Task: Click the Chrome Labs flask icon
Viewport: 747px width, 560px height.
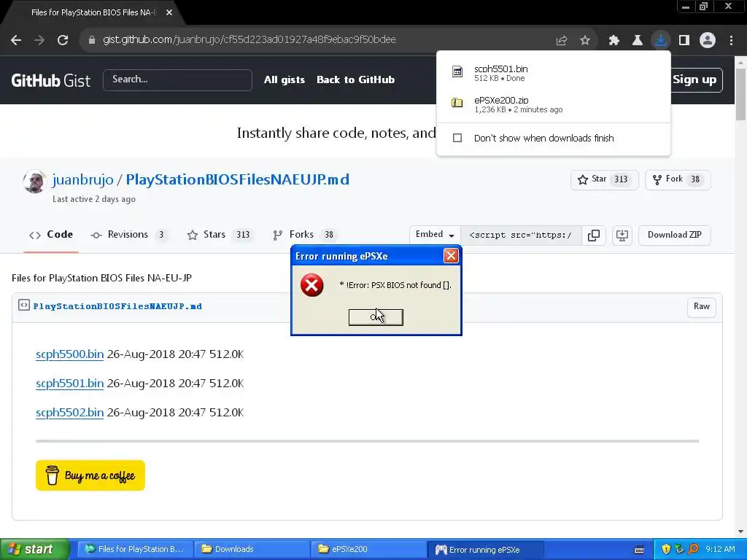Action: tap(638, 41)
